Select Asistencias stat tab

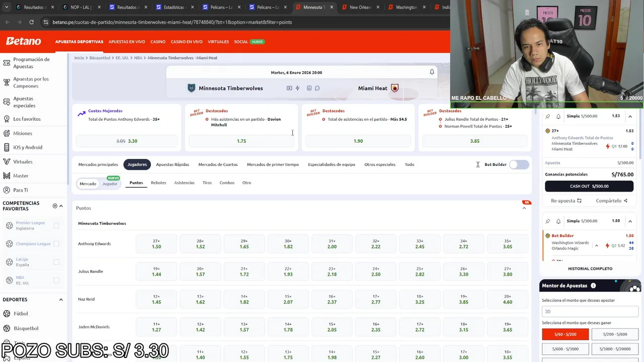pyautogui.click(x=184, y=183)
